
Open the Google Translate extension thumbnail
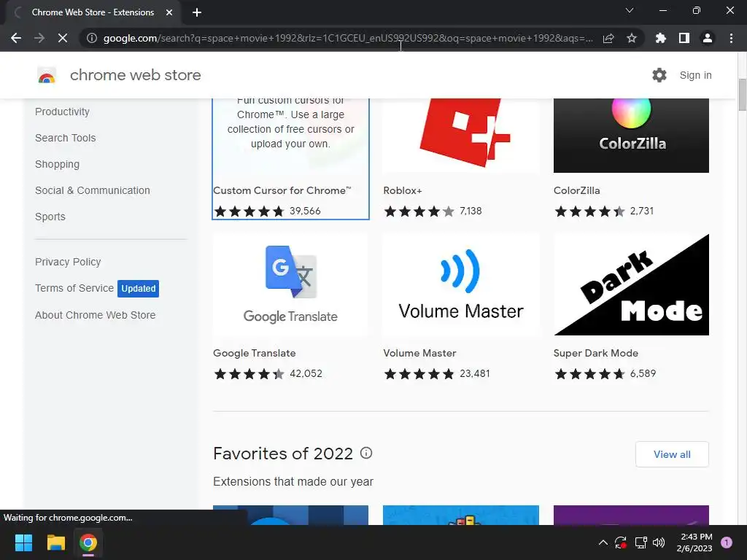tap(290, 285)
